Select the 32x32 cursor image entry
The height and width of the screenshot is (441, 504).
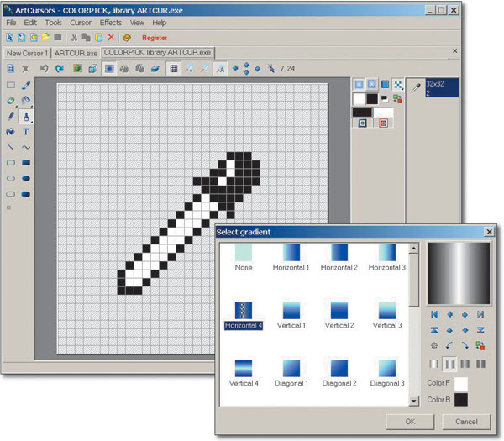(x=442, y=87)
